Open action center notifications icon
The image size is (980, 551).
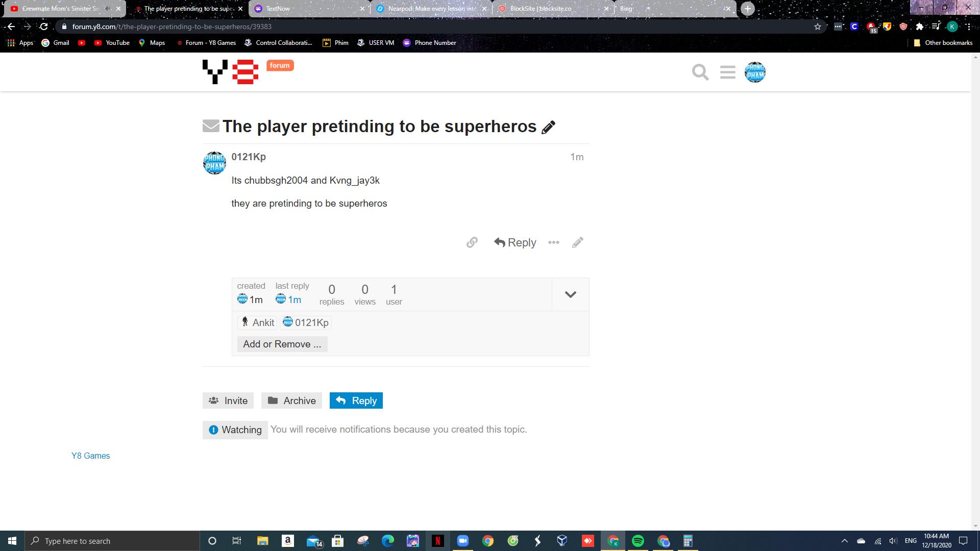coord(963,541)
